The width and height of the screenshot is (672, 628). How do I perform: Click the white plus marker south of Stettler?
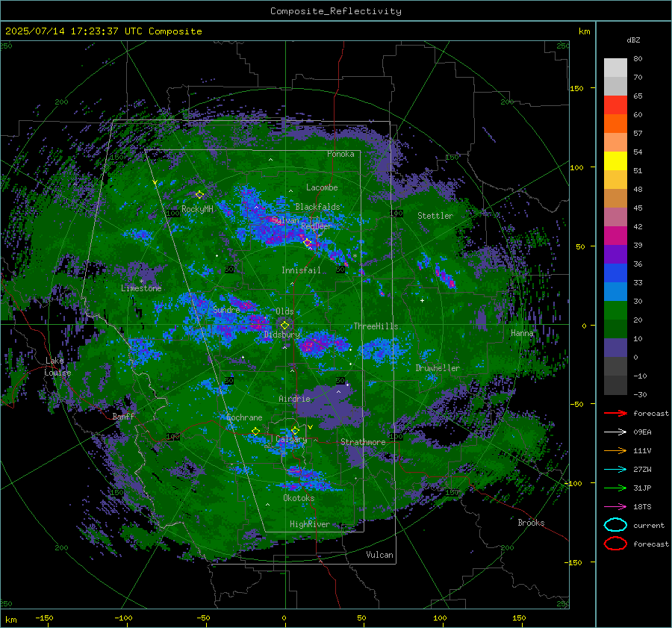coord(422,300)
